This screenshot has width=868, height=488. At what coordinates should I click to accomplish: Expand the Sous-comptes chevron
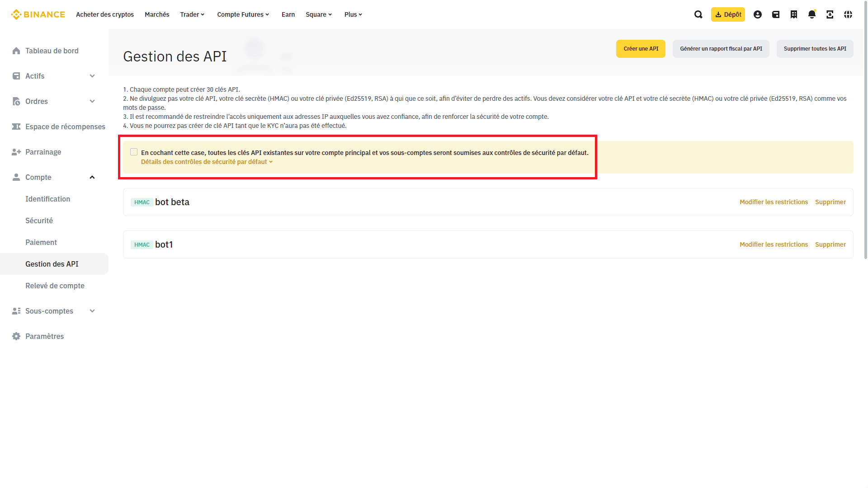coord(92,311)
